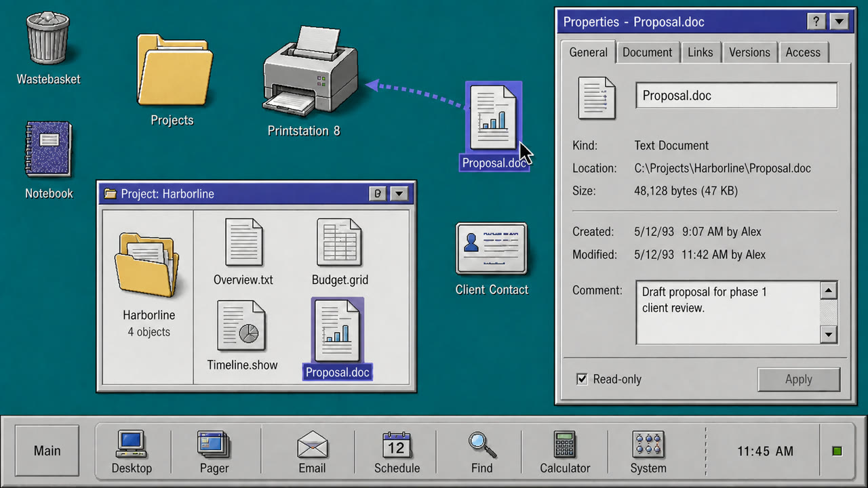Launch Email from the bottom panel
The width and height of the screenshot is (868, 488).
(x=312, y=451)
